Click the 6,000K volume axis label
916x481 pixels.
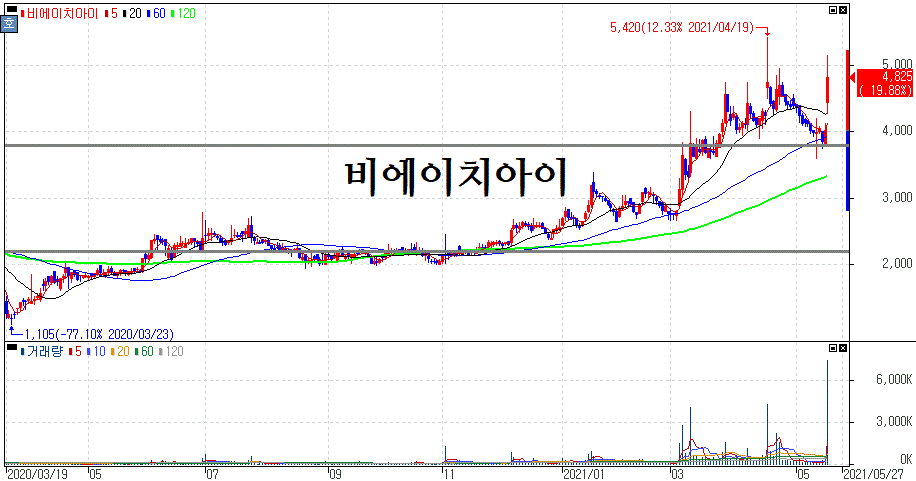(x=894, y=379)
